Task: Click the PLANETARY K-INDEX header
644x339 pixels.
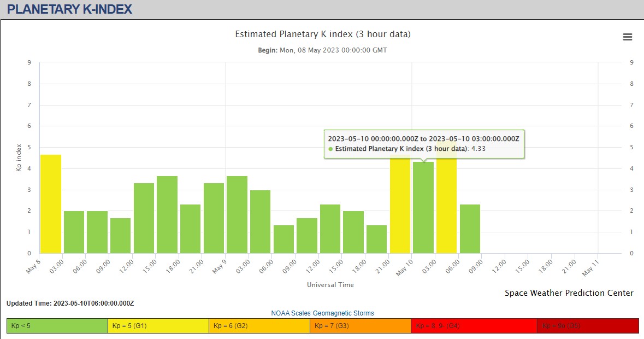Action: [69, 9]
